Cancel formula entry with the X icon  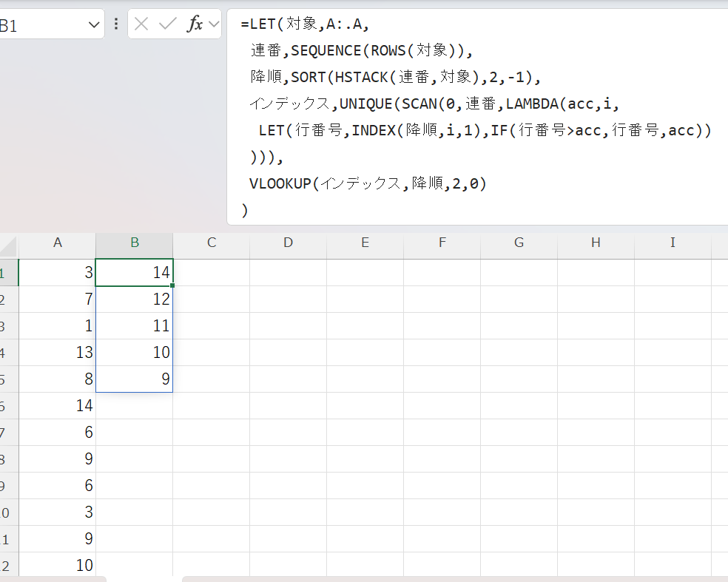tap(141, 24)
